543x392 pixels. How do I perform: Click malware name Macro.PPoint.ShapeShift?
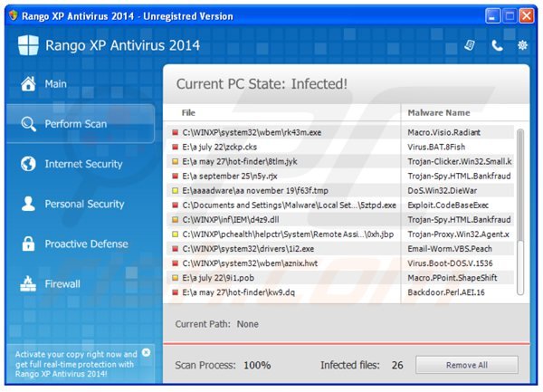coord(452,278)
